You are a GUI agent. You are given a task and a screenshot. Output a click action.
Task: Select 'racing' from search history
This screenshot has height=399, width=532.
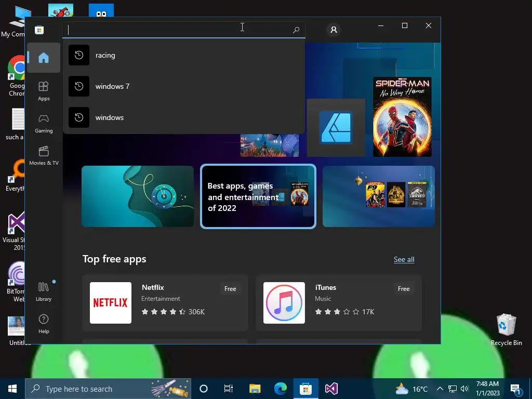tap(183, 55)
